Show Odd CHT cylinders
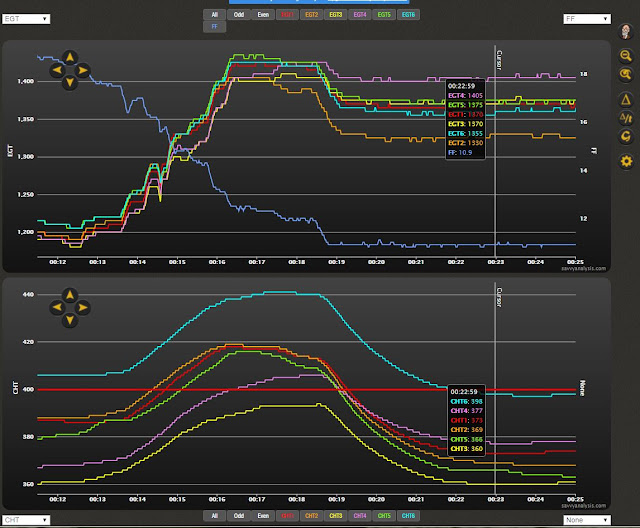 coord(239,516)
